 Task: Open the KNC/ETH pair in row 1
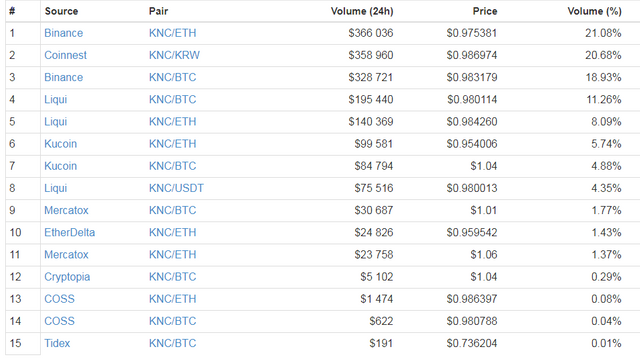click(172, 33)
